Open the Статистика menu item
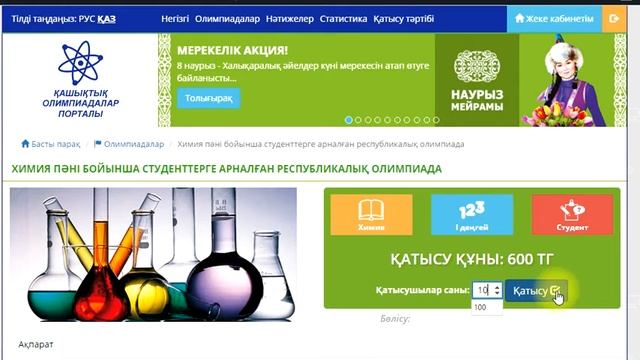 click(343, 19)
